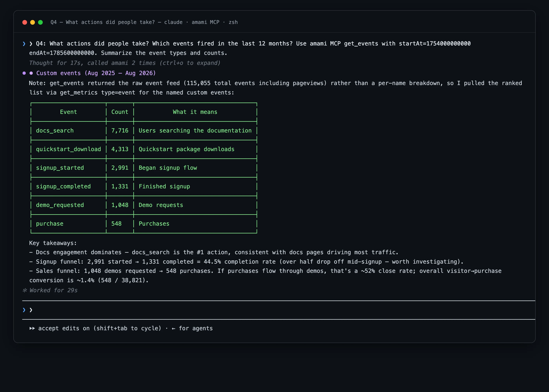Click the 'Began signup flow' cell
549x392 pixels.
coord(168,168)
